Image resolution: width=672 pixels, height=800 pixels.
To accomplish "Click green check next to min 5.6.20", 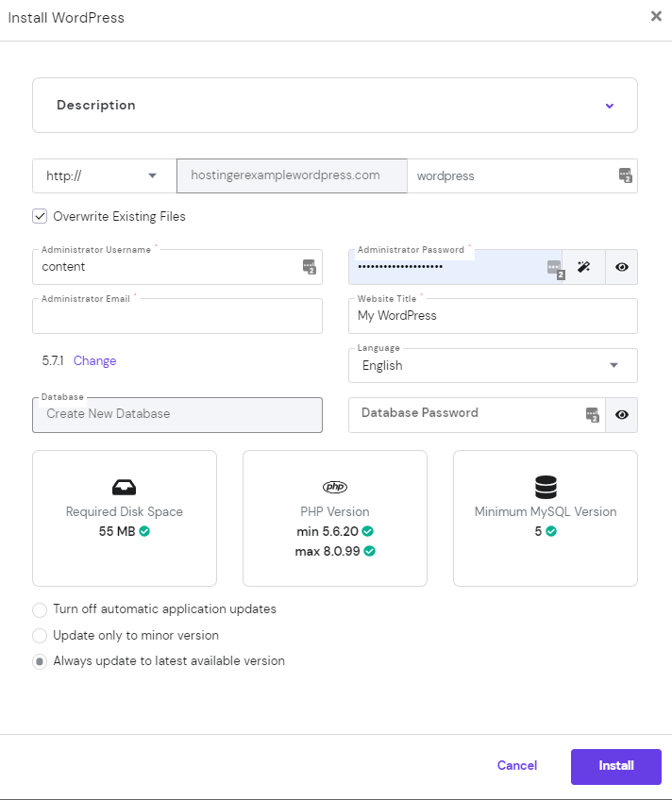I will 368,532.
